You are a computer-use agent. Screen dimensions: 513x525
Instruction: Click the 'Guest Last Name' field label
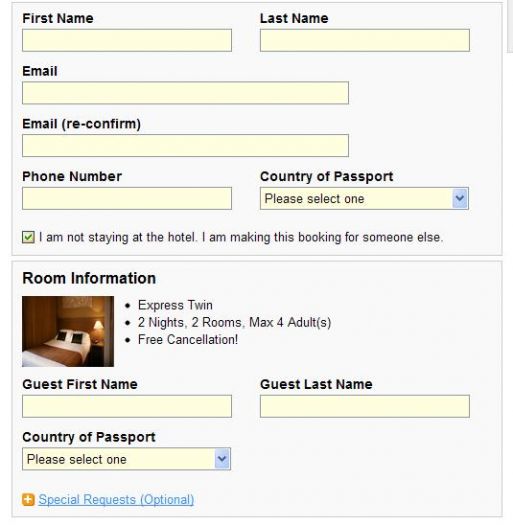click(316, 384)
